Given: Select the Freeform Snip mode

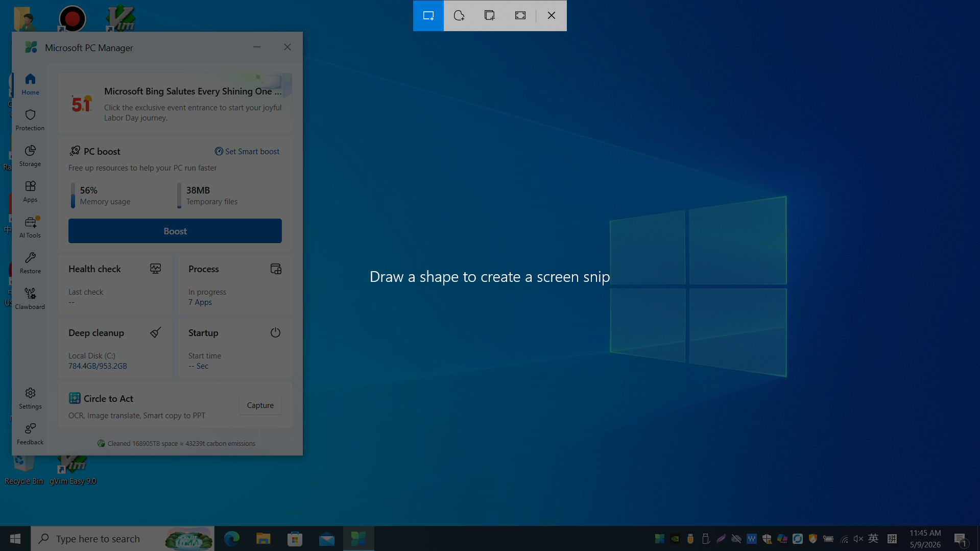Looking at the screenshot, I should [x=459, y=15].
